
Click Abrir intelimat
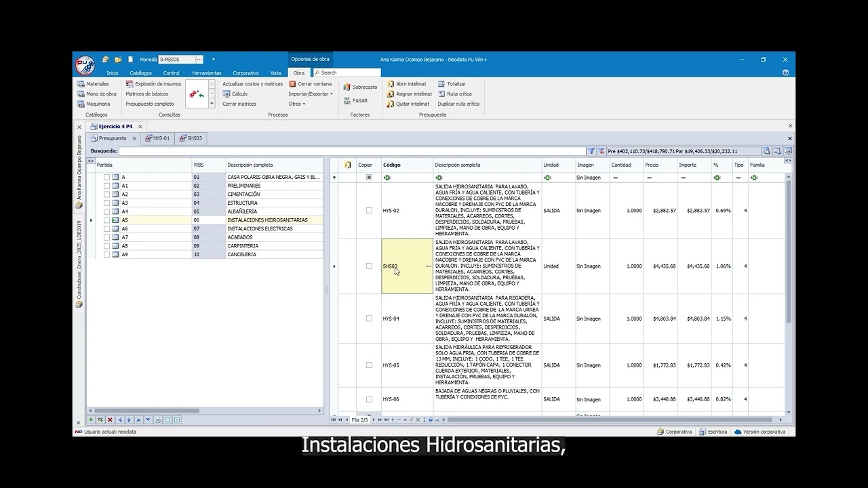click(x=407, y=84)
